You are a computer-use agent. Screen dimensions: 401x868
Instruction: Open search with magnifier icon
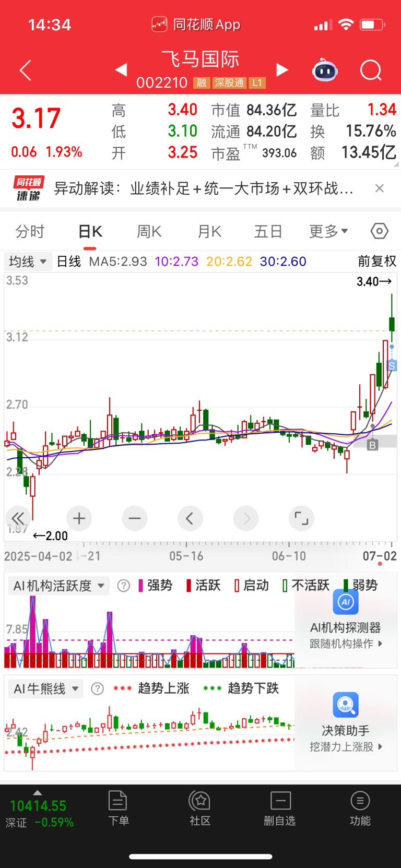[371, 70]
